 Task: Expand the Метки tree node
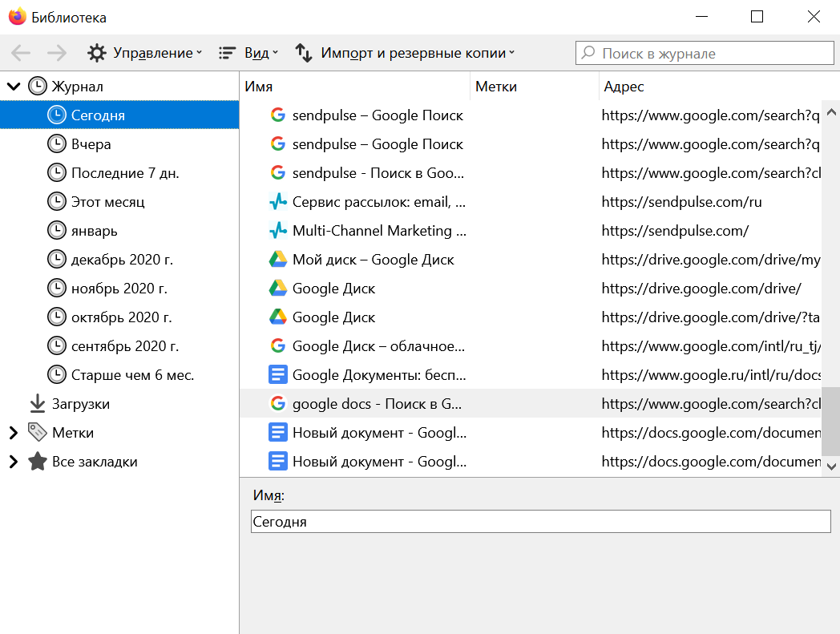coord(13,433)
